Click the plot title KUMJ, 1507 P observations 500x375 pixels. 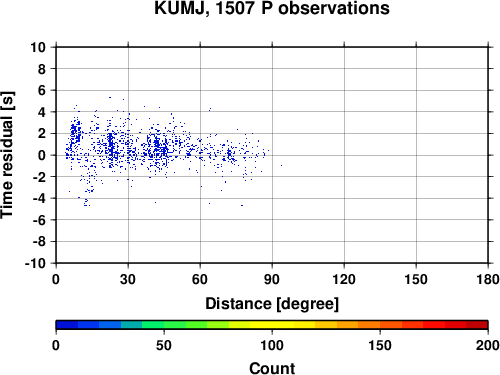pyautogui.click(x=272, y=8)
